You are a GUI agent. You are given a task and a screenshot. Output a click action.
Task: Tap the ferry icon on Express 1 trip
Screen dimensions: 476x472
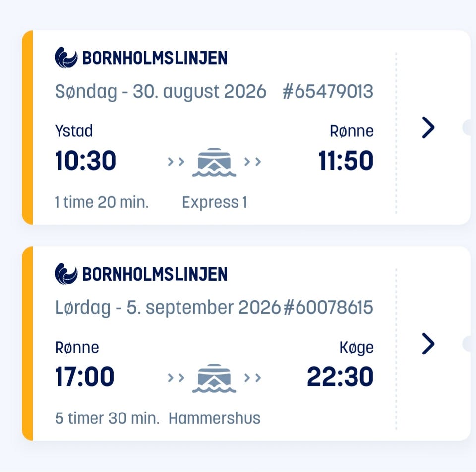click(x=214, y=162)
